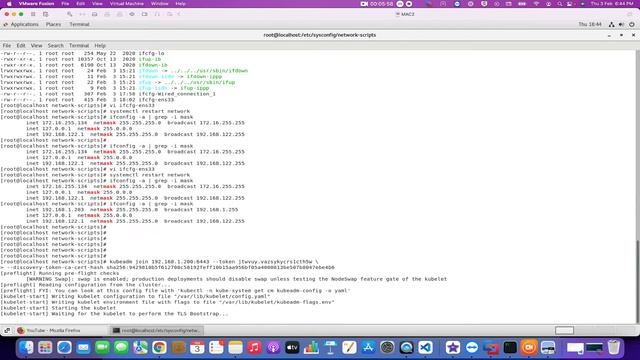Launch Visual Studio Code from dock
Screen dimensions: 640x360
click(x=425, y=347)
